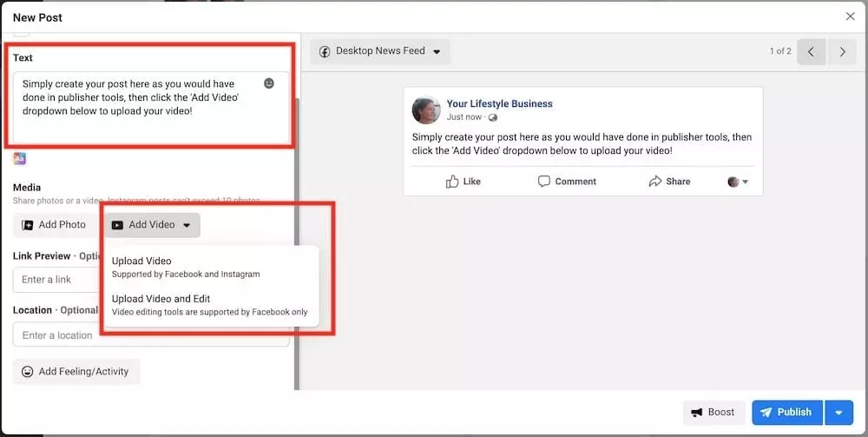Click into the Enter a link field
The width and height of the screenshot is (868, 437).
[57, 280]
